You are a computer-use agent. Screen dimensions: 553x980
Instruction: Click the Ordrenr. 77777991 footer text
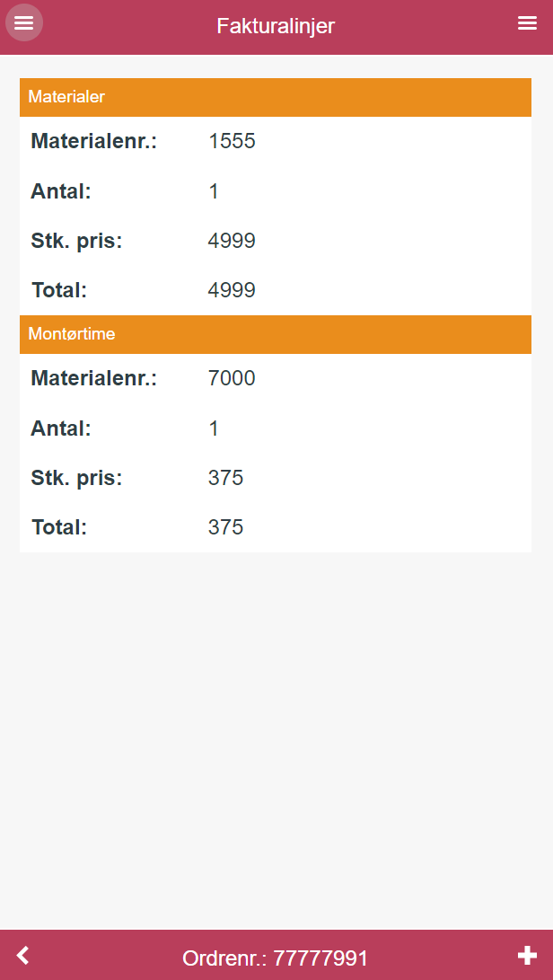[276, 958]
